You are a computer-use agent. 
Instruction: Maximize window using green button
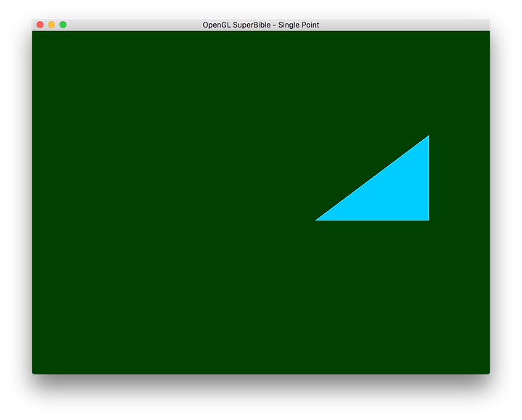63,25
